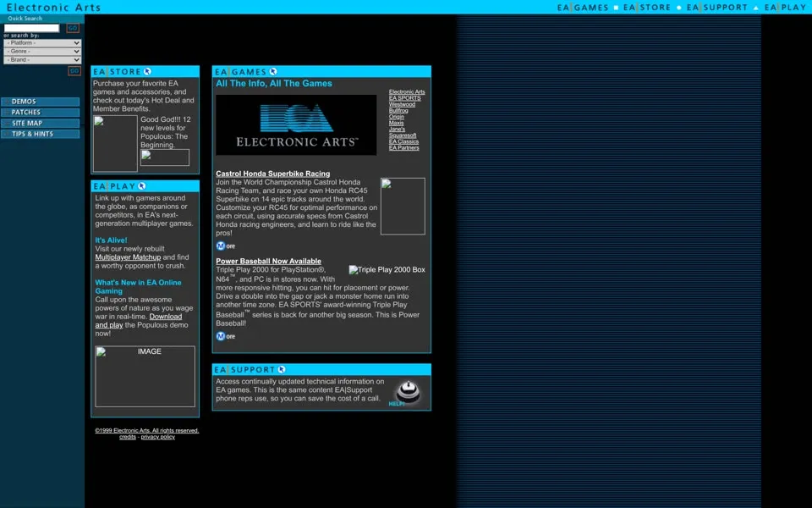
Task: Click the Origin brand link
Action: click(396, 117)
